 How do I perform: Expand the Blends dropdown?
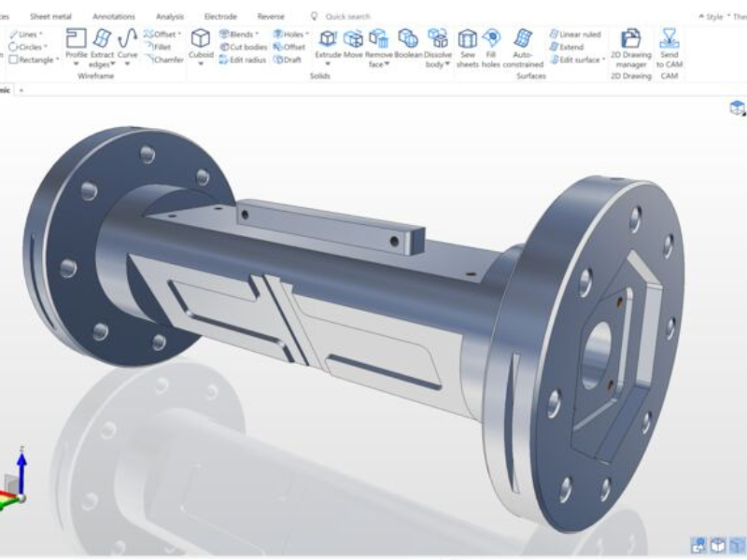(x=243, y=35)
